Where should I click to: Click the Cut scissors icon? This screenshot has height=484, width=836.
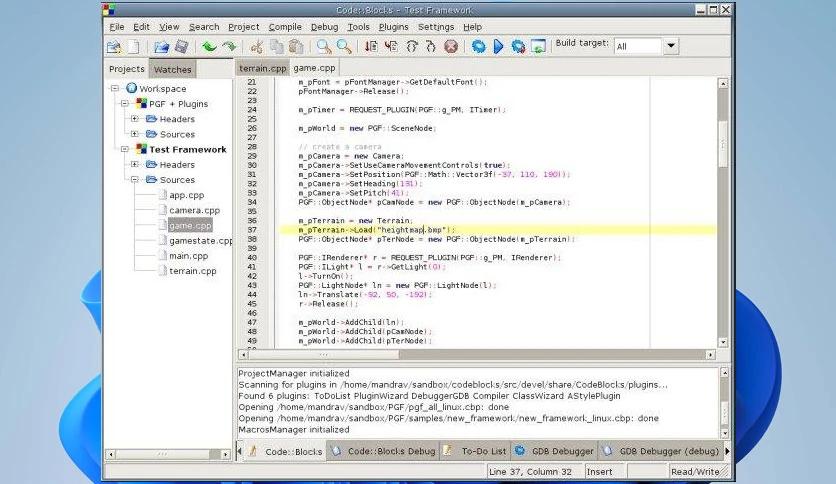(256, 47)
